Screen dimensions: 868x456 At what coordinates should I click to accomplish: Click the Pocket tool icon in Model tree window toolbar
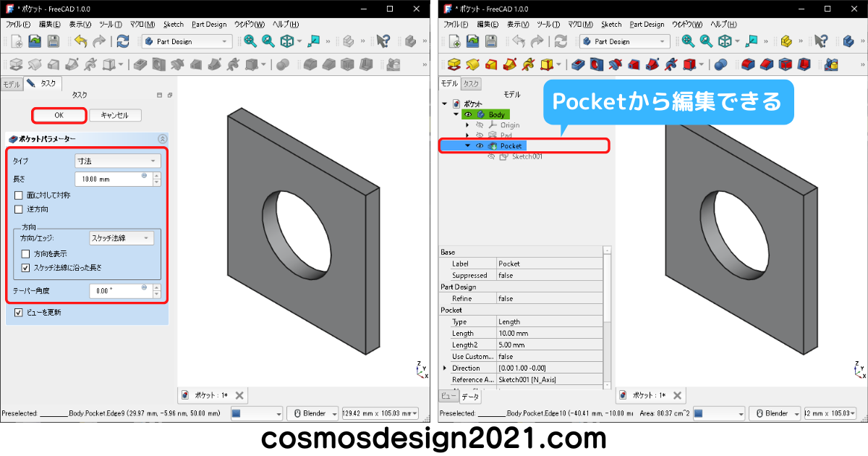pyautogui.click(x=578, y=64)
